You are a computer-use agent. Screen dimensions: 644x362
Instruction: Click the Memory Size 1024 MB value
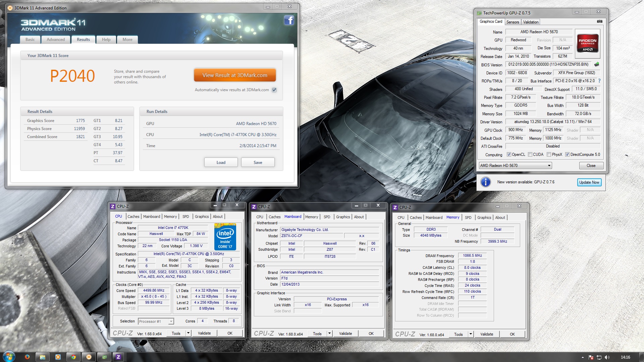tap(521, 114)
